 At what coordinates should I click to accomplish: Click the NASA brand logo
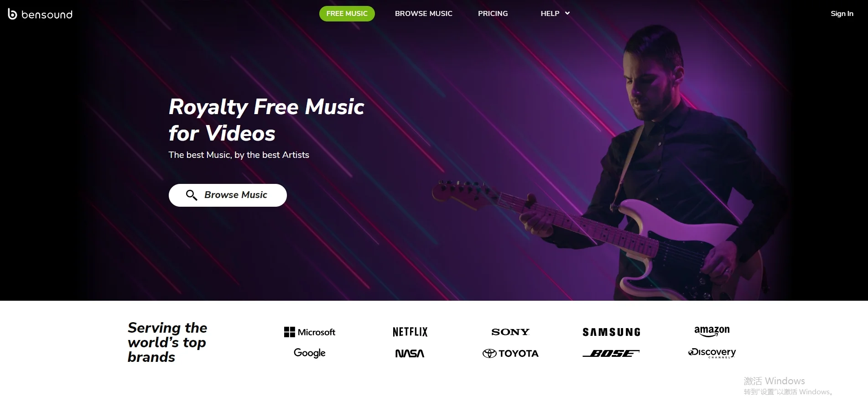[410, 353]
